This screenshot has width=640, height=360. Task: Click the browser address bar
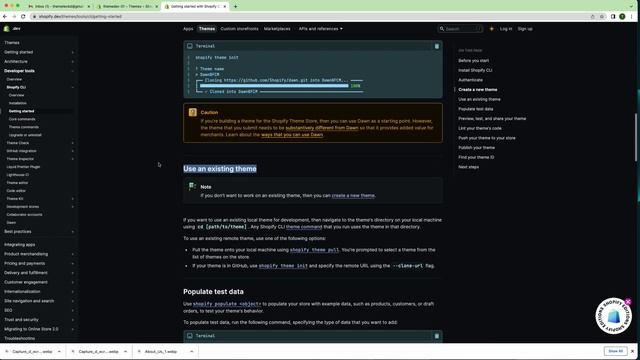[x=310, y=17]
